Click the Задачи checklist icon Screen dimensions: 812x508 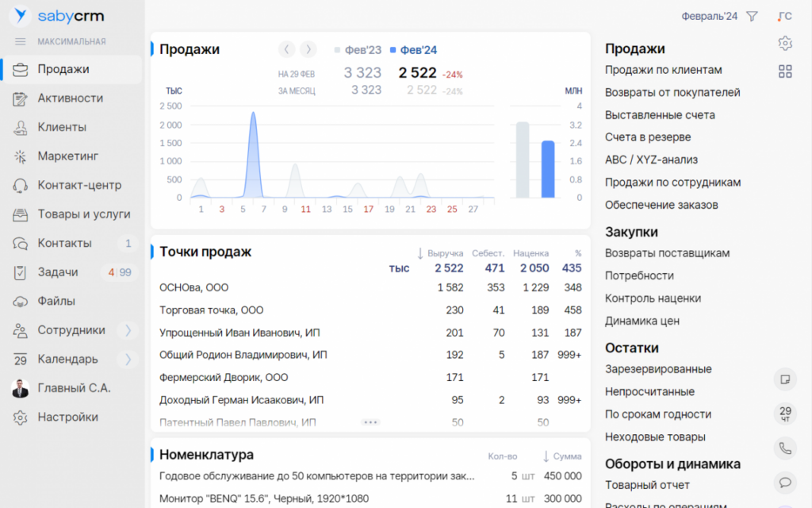coord(20,273)
